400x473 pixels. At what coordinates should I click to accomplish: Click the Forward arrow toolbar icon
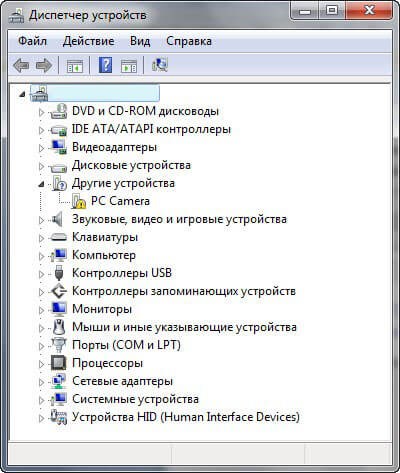point(44,65)
